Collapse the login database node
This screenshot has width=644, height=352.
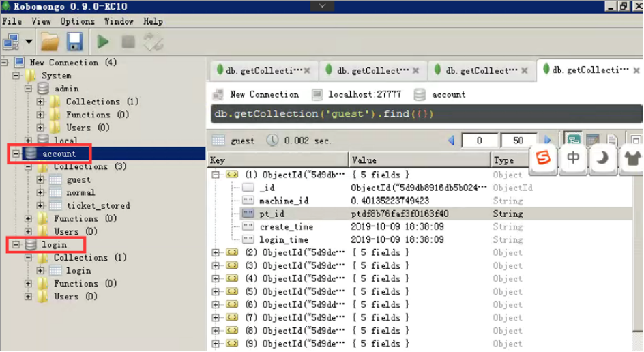pyautogui.click(x=16, y=244)
